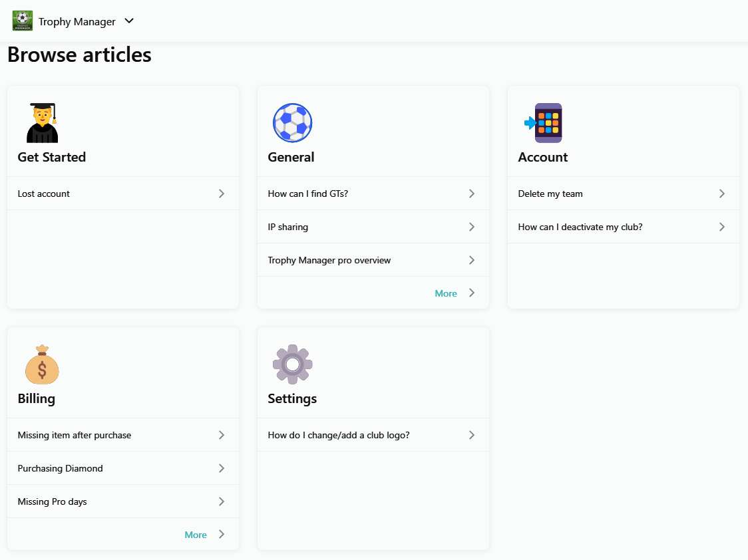Open the Purchasing Diamond article

(x=123, y=468)
